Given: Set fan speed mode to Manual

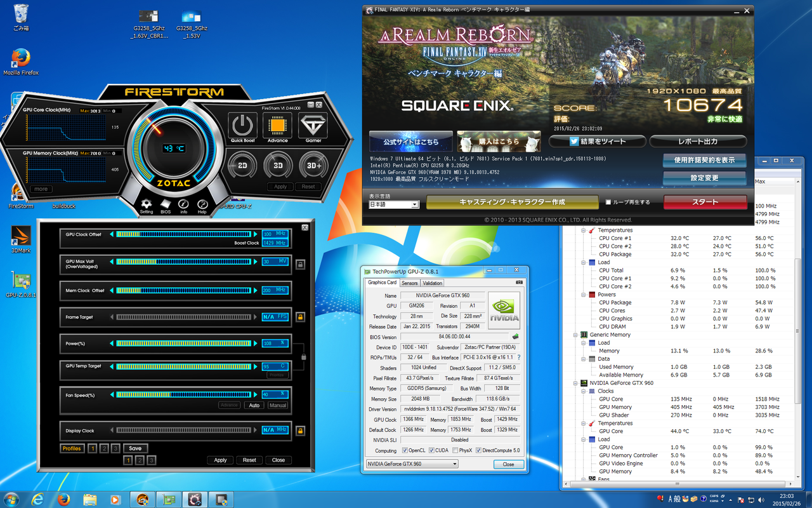Looking at the screenshot, I should (277, 405).
